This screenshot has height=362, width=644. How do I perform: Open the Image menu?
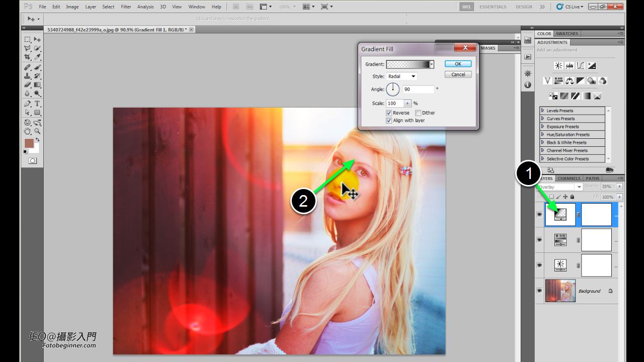tap(72, 7)
